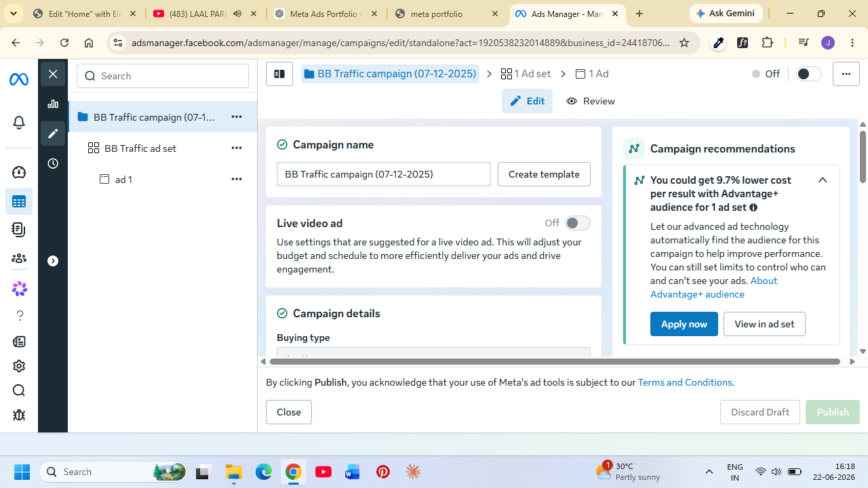Open the About Advantage+ audience link
The height and width of the screenshot is (488, 868).
point(714,287)
